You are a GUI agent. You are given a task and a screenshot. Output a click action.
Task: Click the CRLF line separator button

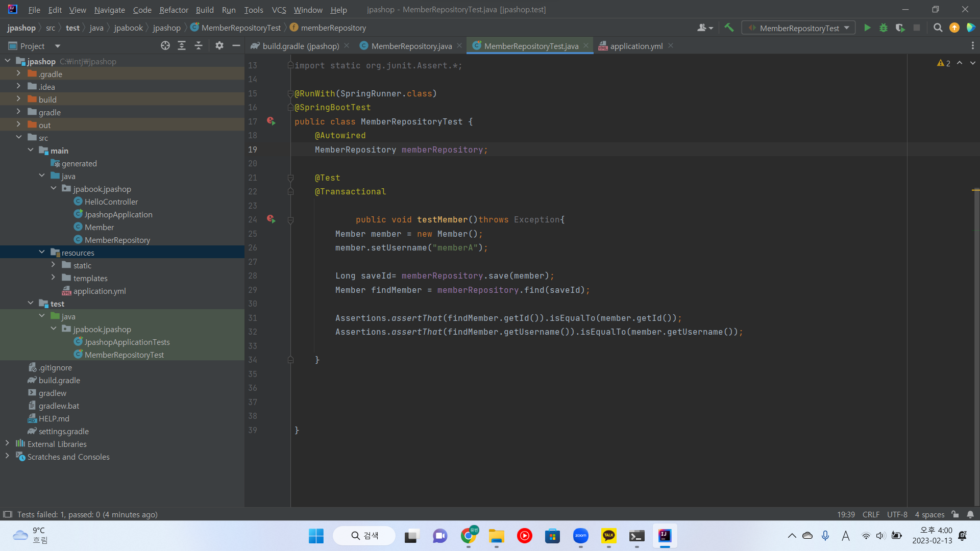click(x=871, y=514)
